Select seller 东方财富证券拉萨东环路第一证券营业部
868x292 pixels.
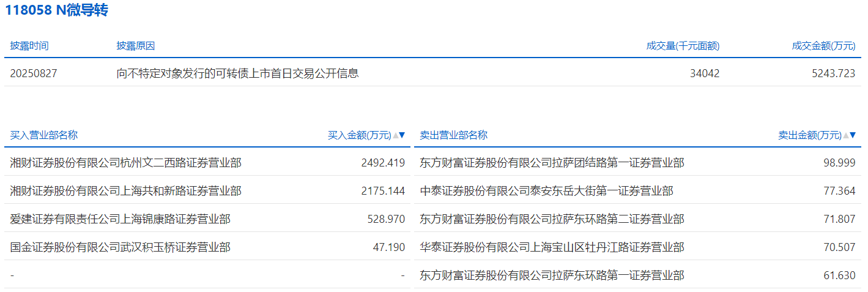coord(552,275)
